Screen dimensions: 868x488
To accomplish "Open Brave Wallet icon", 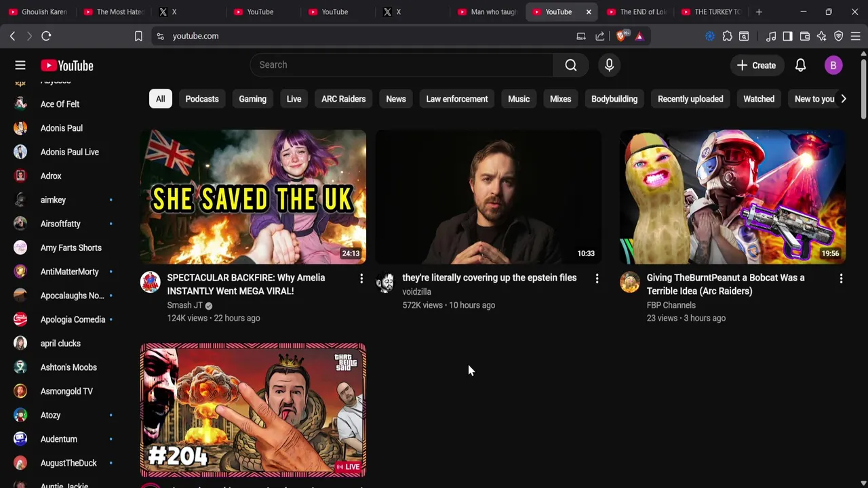I will (x=805, y=36).
